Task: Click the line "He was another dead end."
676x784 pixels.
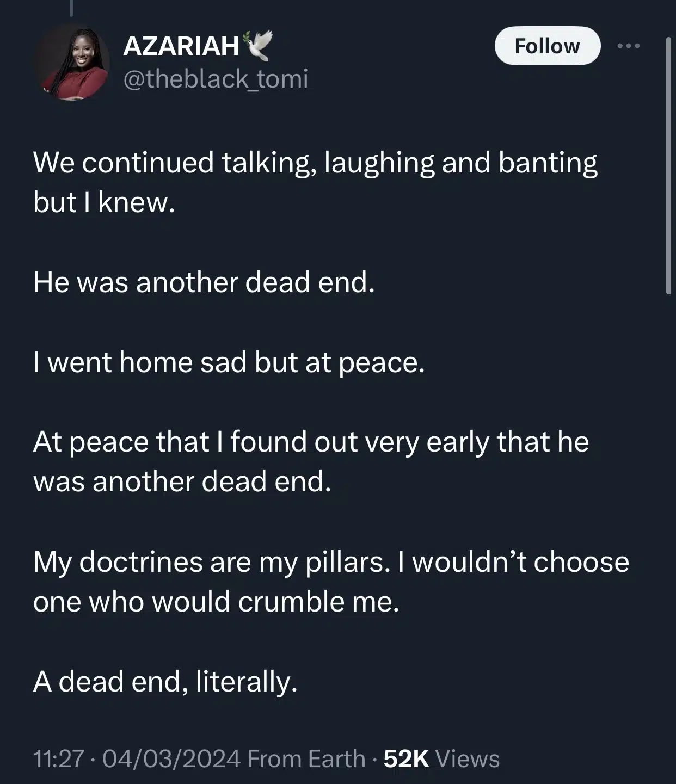Action: 204,283
